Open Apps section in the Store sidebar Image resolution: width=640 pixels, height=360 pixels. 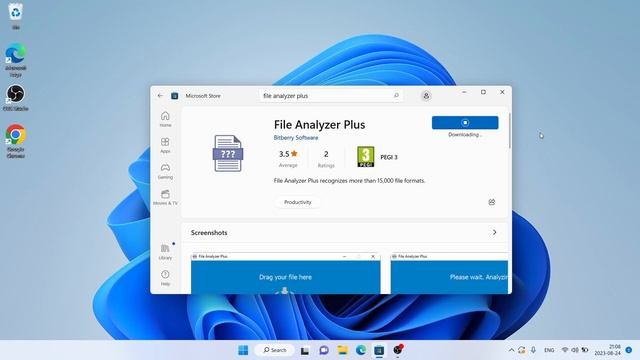(165, 145)
